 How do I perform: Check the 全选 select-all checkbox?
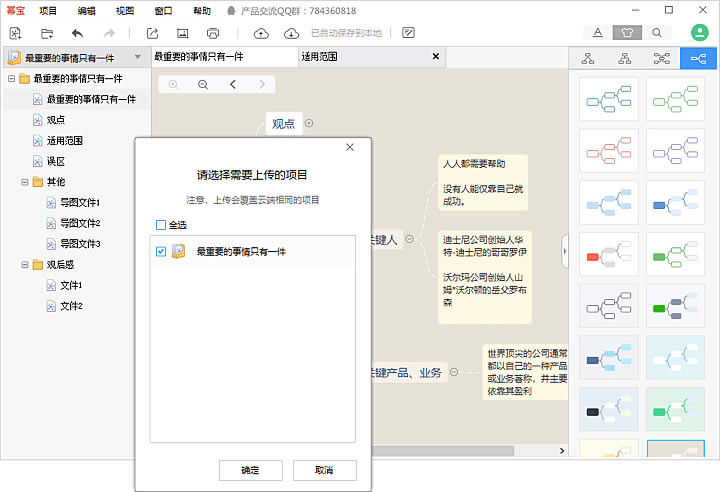161,225
